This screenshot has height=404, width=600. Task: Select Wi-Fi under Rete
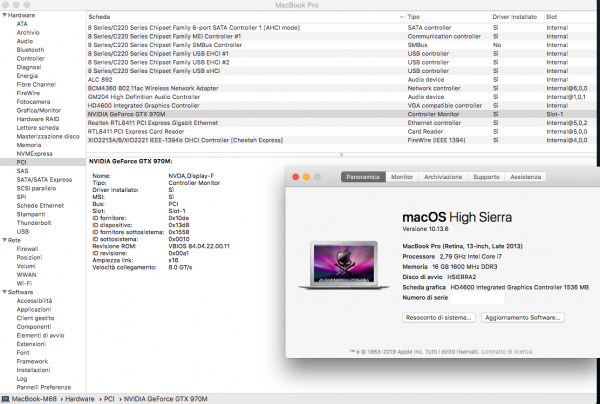pos(24,283)
